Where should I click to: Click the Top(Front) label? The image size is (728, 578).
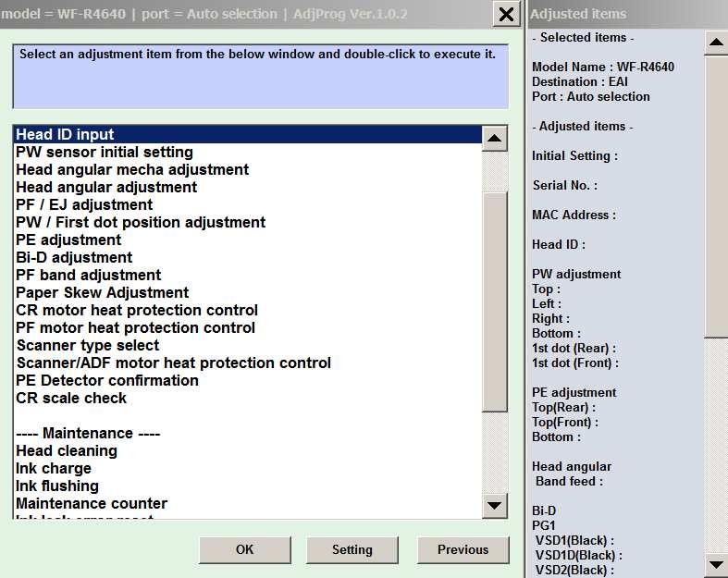tap(565, 422)
